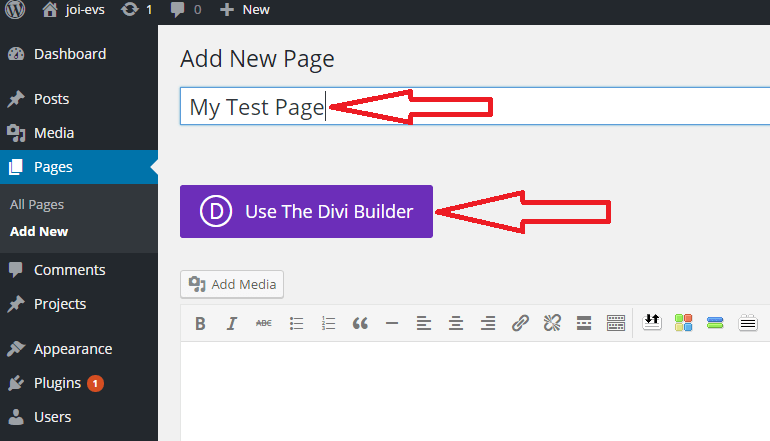
Task: Open the Dashboard menu in sidebar
Action: point(69,54)
